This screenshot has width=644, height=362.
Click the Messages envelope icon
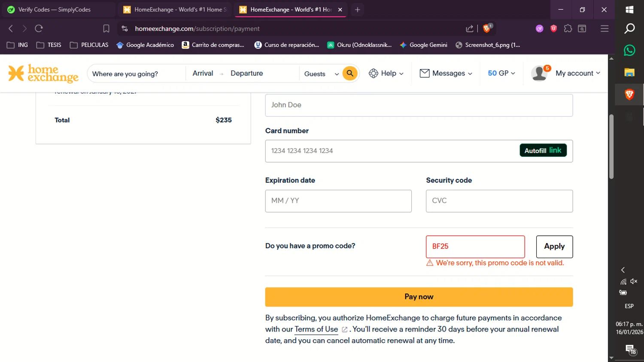click(425, 73)
